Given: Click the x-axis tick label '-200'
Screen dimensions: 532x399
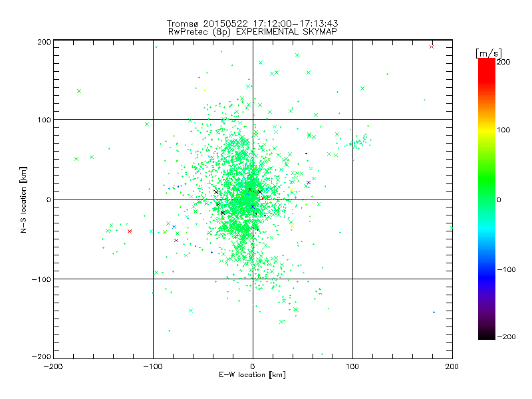Looking at the screenshot, I should 53,366.
